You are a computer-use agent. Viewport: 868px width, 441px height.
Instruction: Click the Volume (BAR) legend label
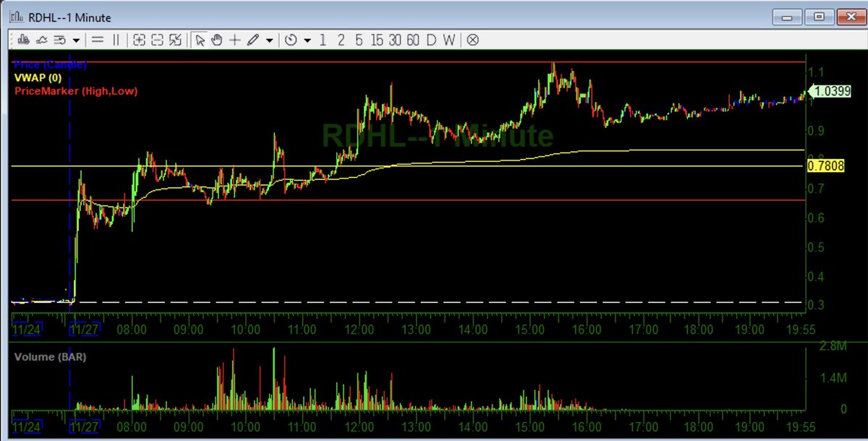(x=50, y=356)
